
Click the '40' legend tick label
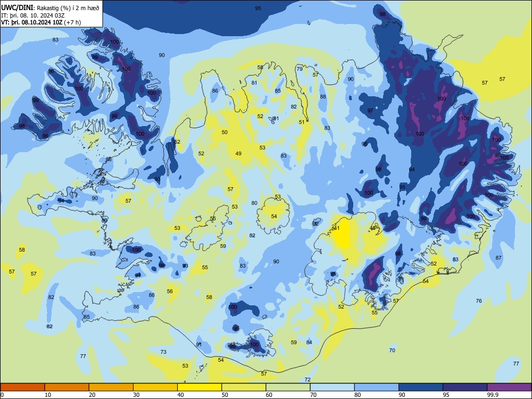(180, 395)
